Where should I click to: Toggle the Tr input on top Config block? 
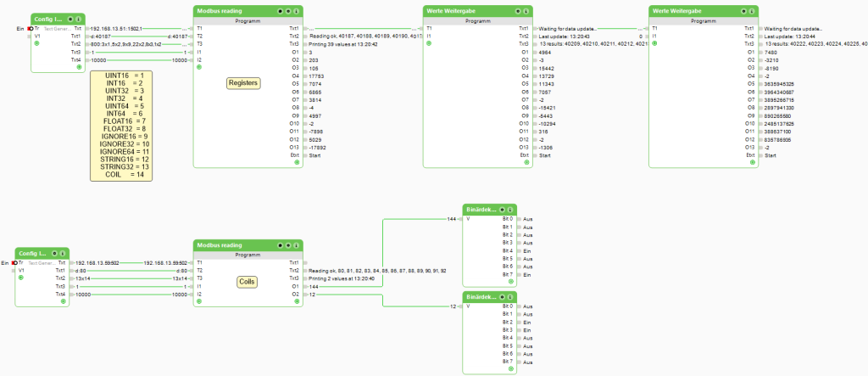[x=31, y=28]
